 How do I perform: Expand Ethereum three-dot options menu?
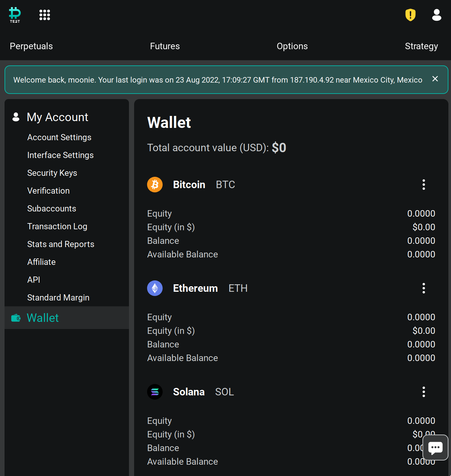423,288
